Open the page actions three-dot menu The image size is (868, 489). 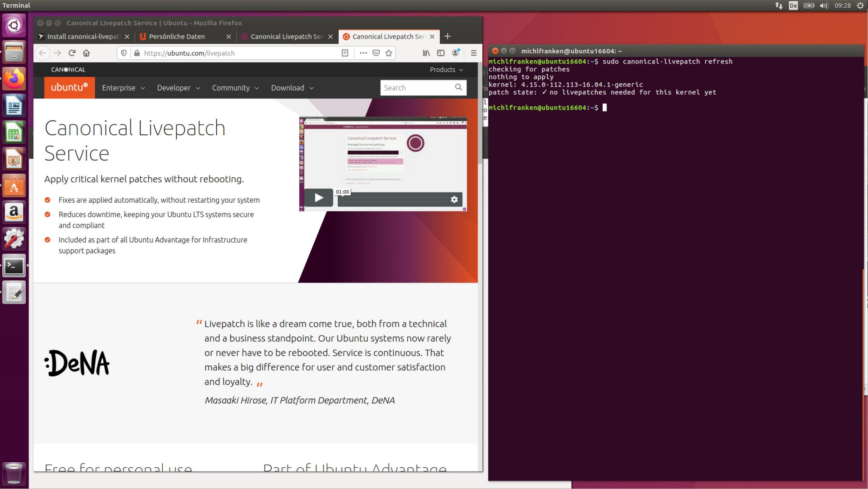coord(363,53)
